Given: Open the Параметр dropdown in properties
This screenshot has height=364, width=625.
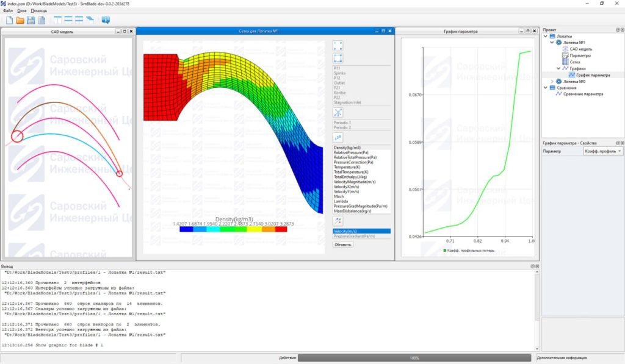Looking at the screenshot, I should (602, 151).
